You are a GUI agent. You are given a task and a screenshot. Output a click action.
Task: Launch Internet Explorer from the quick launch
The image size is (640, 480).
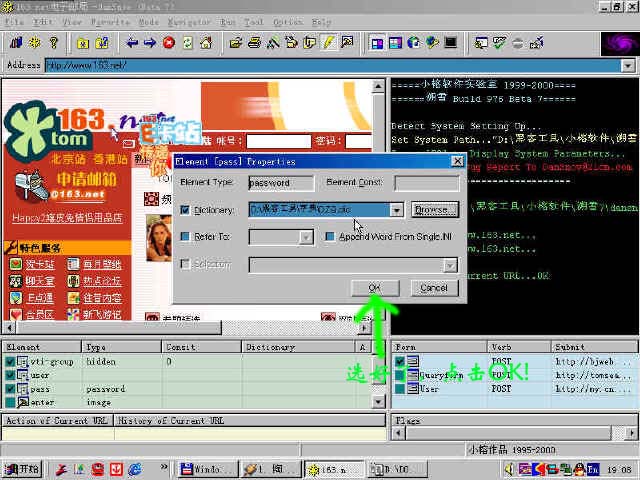[x=135, y=469]
